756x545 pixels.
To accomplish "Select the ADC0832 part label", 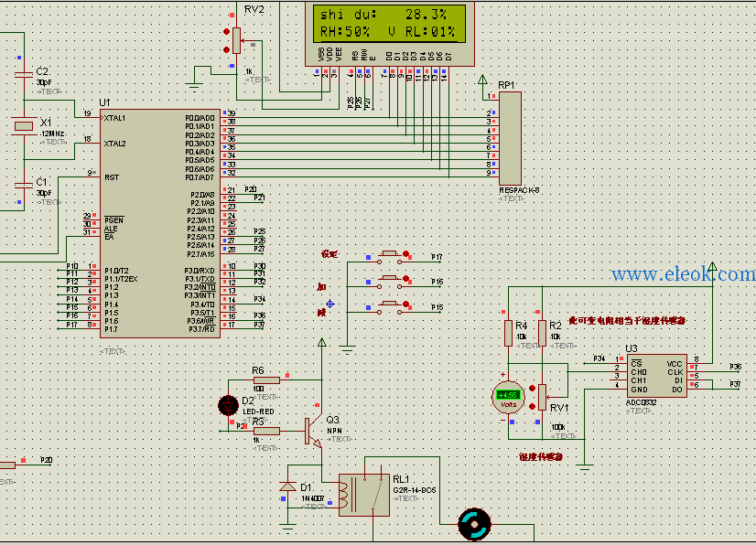I will [642, 403].
